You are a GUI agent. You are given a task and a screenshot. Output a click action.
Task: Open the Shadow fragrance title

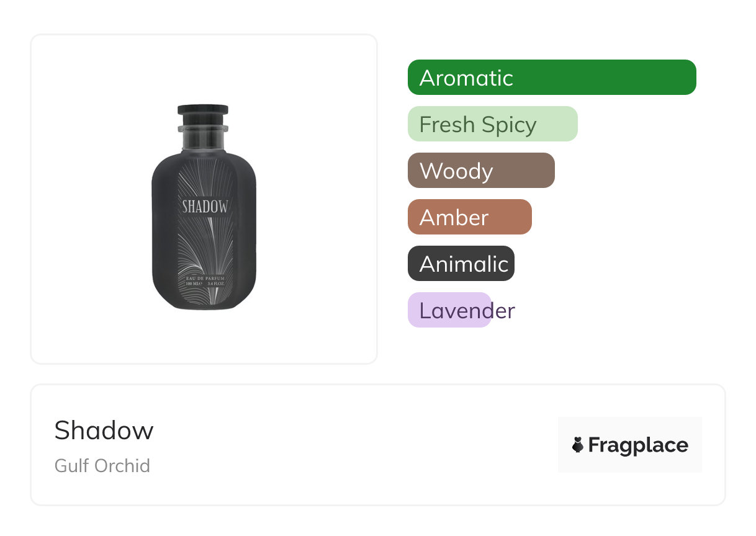(104, 430)
